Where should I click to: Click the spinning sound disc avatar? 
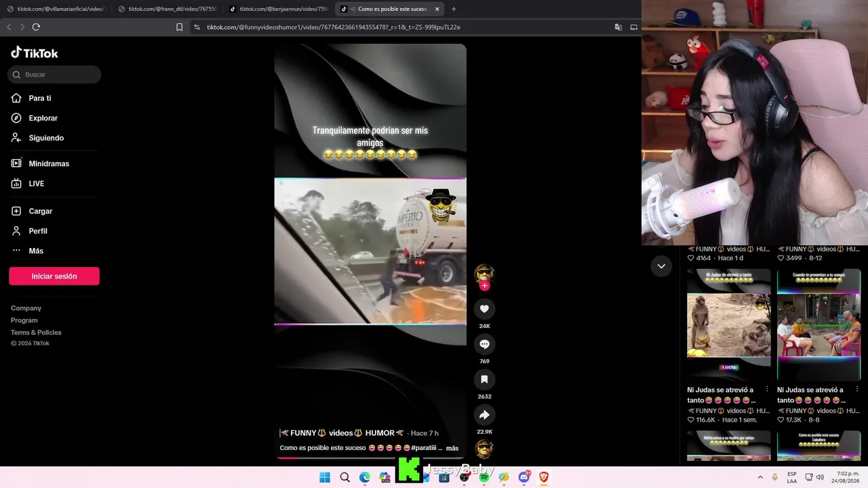[484, 449]
